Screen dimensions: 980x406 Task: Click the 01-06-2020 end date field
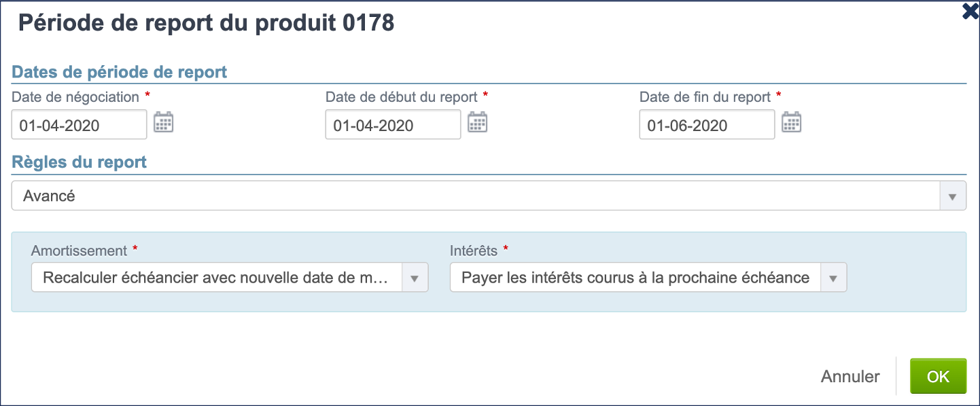(x=707, y=125)
